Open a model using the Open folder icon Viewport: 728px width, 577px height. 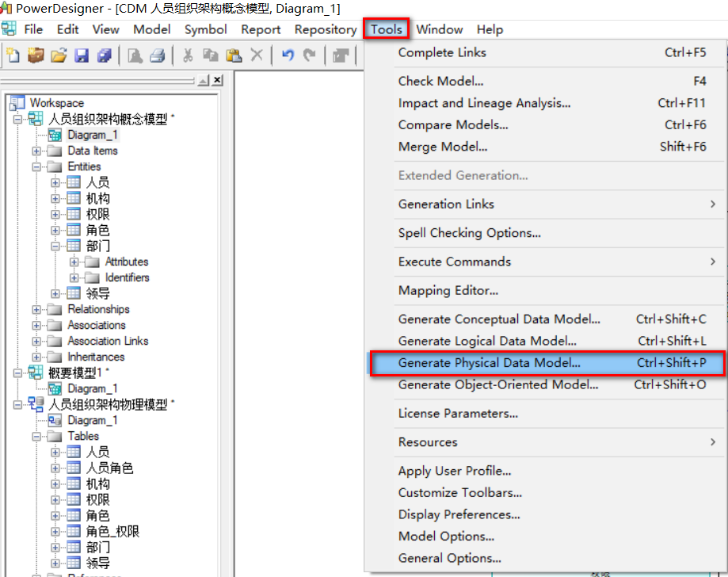pyautogui.click(x=59, y=54)
